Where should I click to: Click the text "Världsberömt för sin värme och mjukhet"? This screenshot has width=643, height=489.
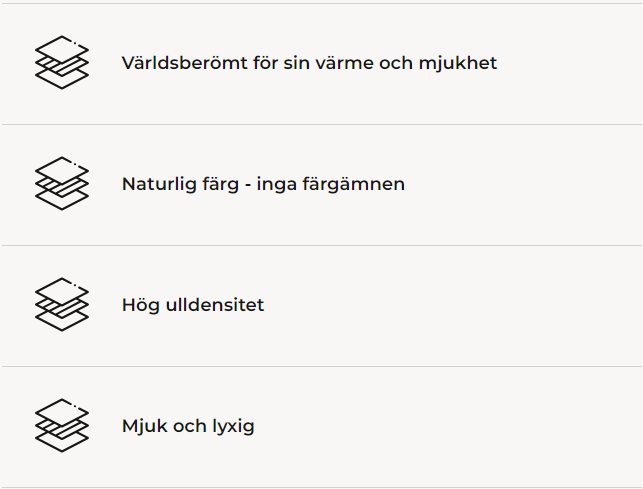click(x=309, y=63)
